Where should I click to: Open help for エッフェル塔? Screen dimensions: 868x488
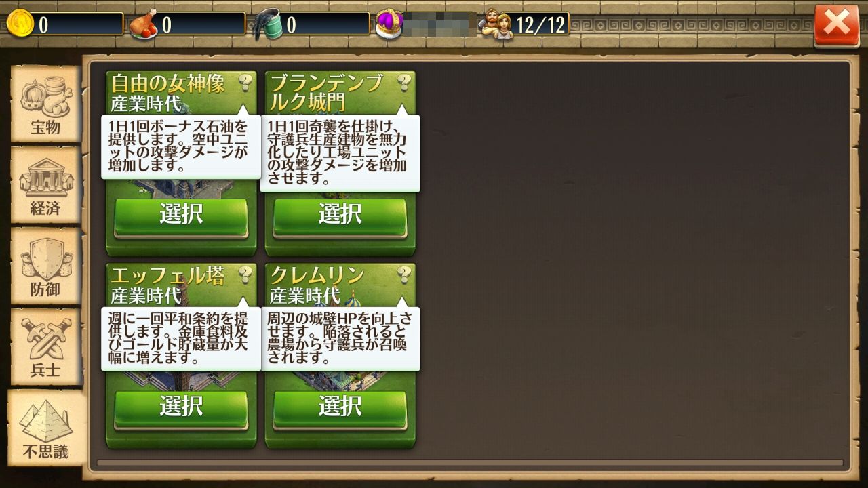245,275
